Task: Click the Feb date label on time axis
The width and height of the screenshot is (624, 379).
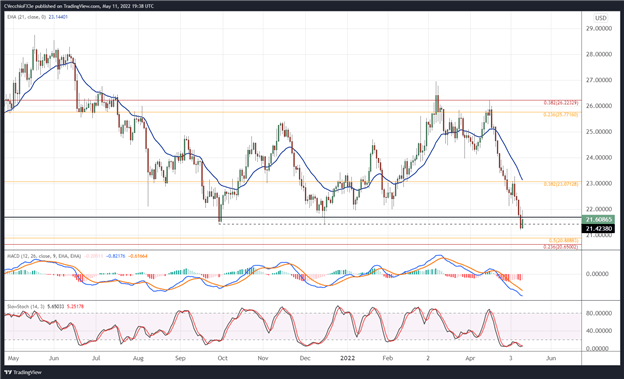Action: (x=388, y=358)
